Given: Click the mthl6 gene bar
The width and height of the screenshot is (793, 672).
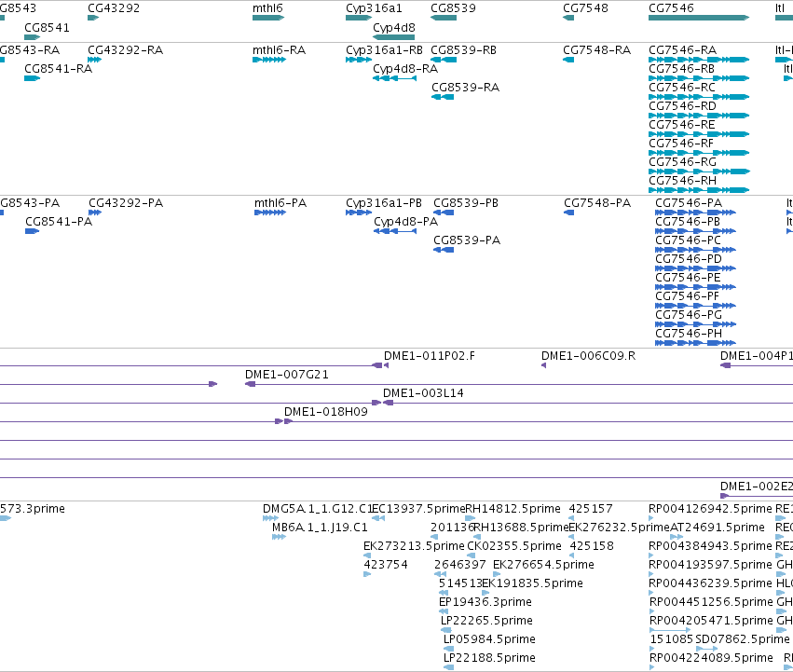Looking at the screenshot, I should 268,18.
